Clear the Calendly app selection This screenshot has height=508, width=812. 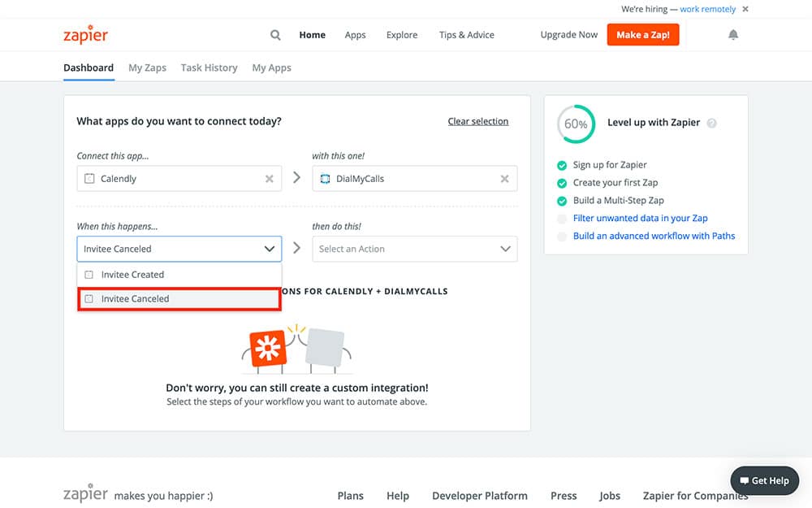(x=270, y=179)
